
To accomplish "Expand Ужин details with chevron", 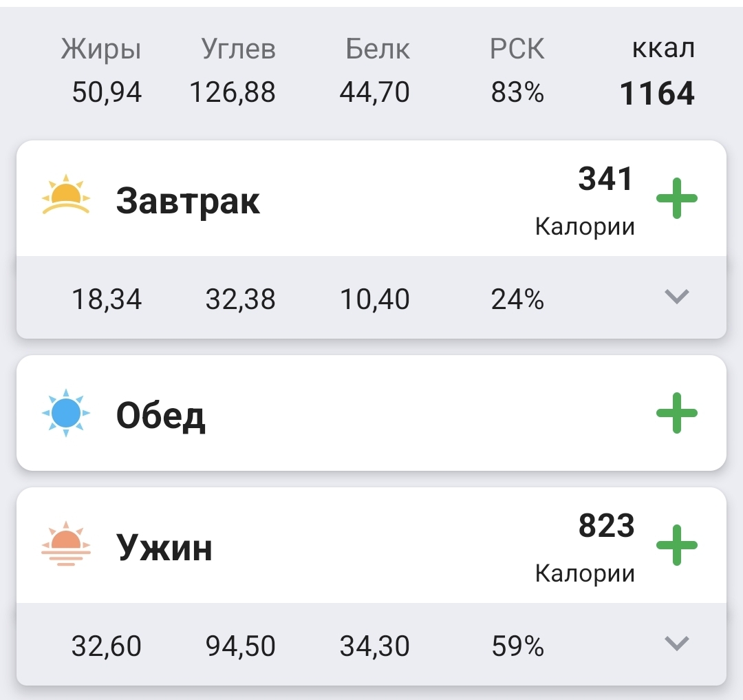I will pos(677,644).
